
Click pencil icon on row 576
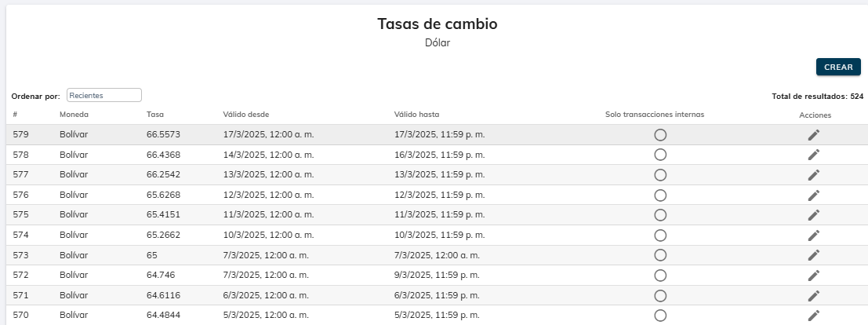pos(814,195)
